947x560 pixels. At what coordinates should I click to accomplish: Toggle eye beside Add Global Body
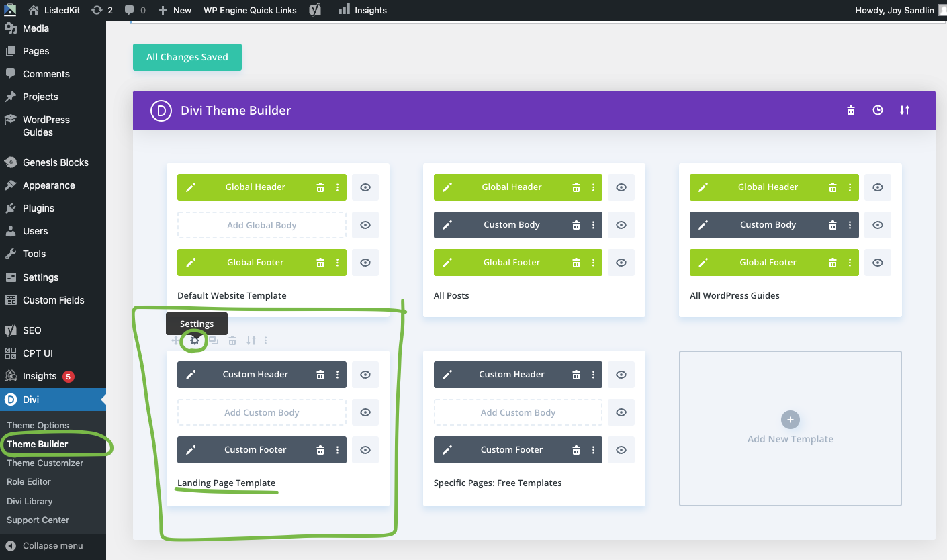tap(365, 225)
